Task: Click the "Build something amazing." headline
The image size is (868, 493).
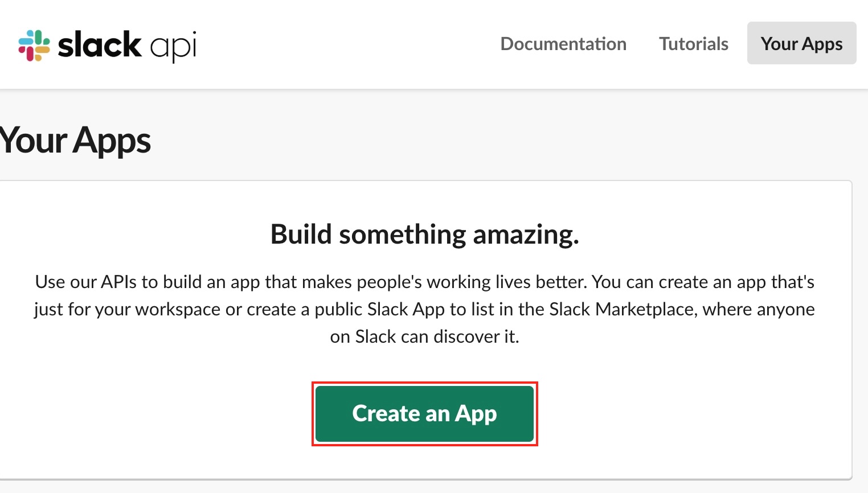Action: 424,234
